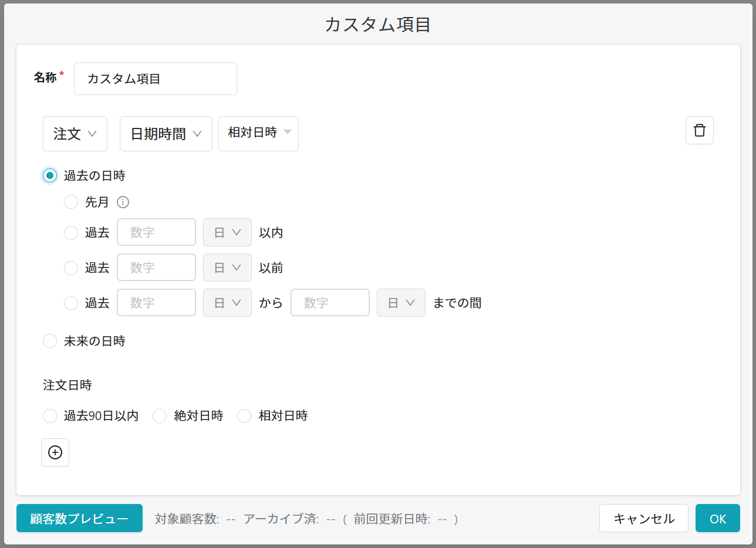The image size is (756, 548).
Task: Add a new condition via plus icon
Action: coord(55,452)
